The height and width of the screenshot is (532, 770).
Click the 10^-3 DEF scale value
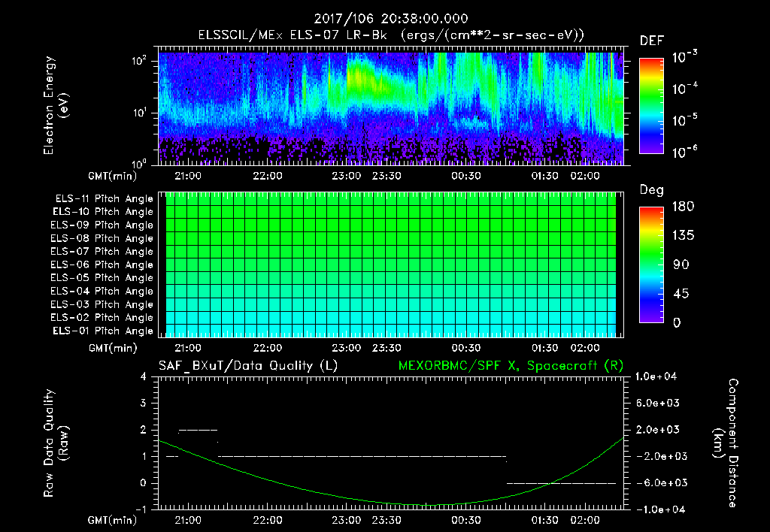684,56
